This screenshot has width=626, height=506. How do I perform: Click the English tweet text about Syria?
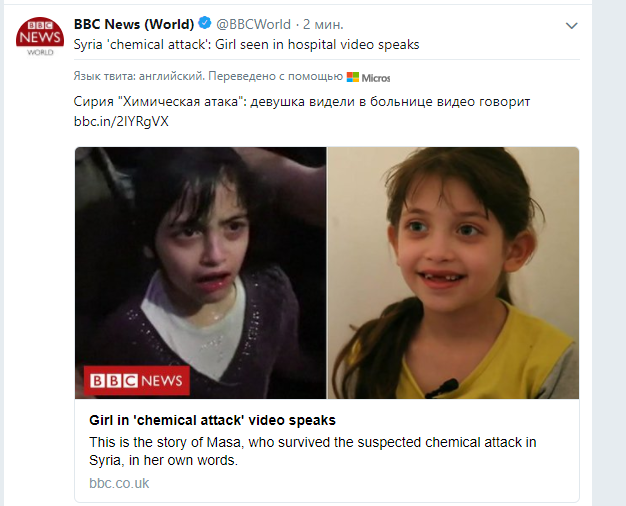246,44
